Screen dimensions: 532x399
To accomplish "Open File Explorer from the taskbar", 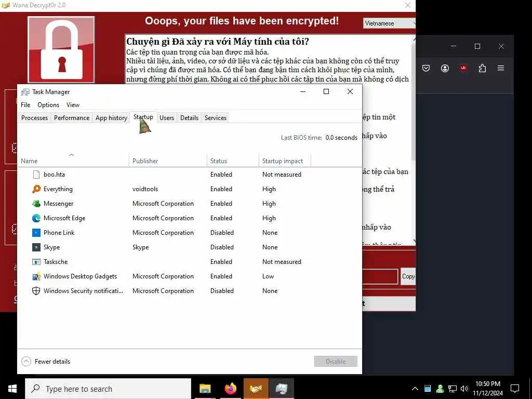I will click(205, 389).
